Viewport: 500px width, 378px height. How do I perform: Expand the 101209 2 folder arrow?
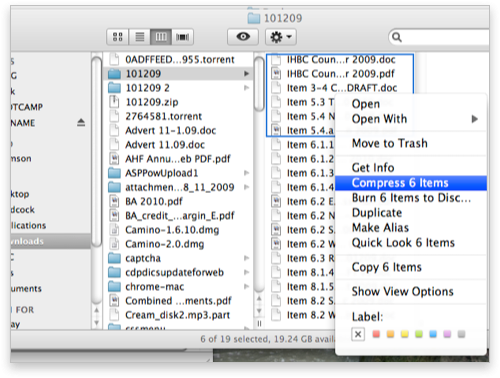246,88
